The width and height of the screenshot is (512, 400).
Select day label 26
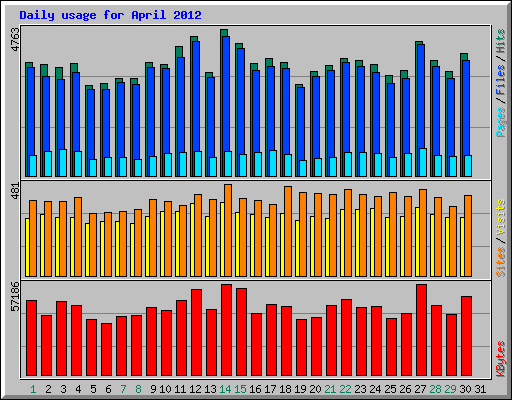(x=405, y=389)
